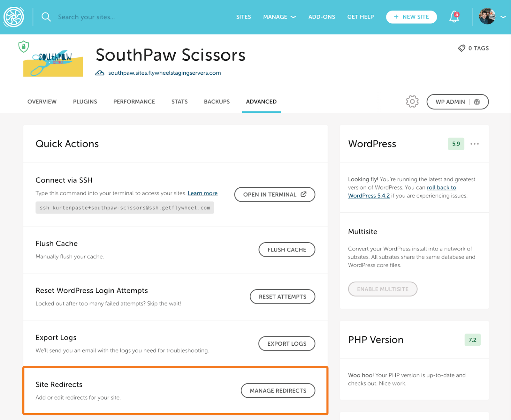
Task: Open site settings gear icon
Action: click(x=412, y=101)
